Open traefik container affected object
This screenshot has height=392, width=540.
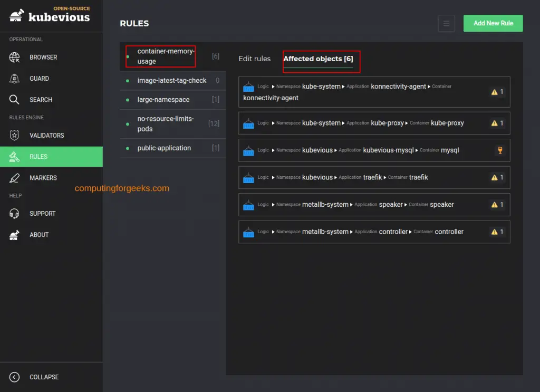coord(374,178)
